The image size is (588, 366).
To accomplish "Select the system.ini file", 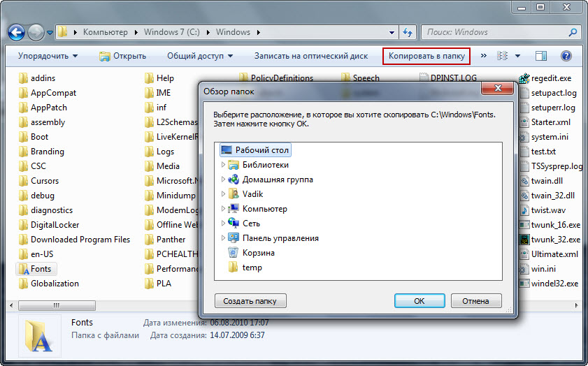I will click(x=544, y=137).
